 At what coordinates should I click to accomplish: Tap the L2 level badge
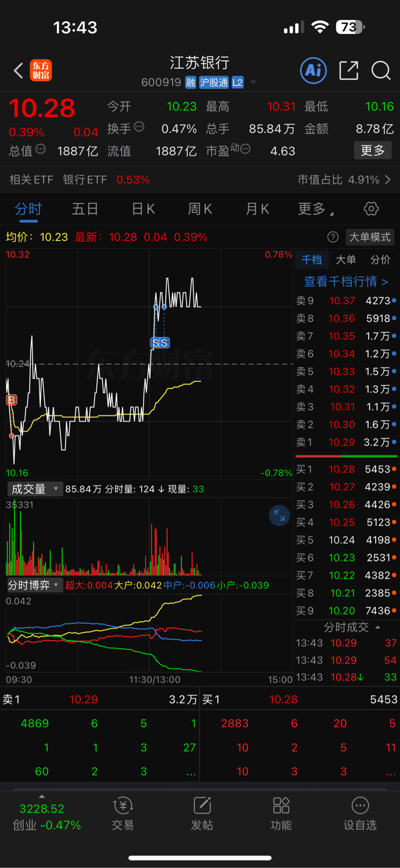click(238, 82)
